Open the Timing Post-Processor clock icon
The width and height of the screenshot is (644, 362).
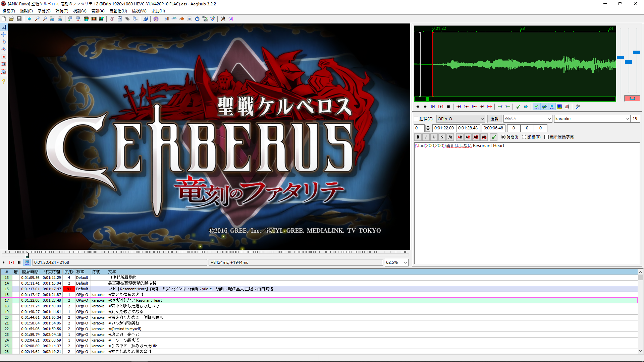point(197,19)
